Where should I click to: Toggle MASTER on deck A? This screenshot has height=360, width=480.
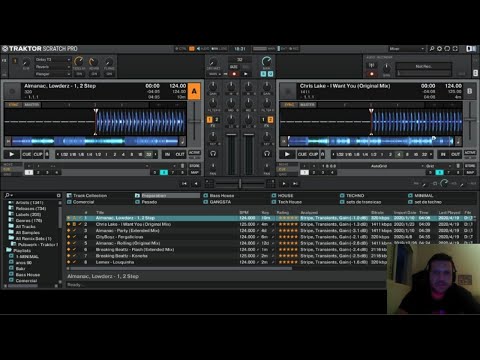(32, 105)
